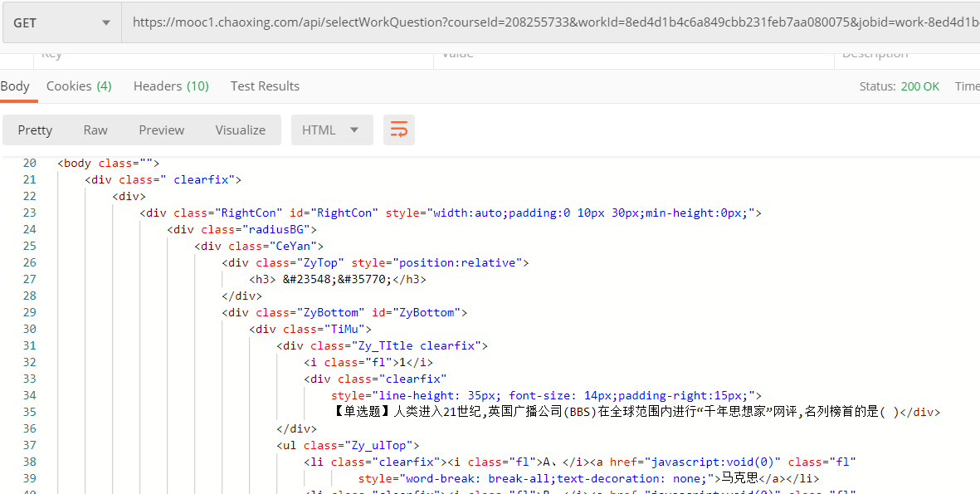The width and height of the screenshot is (980, 494).
Task: Open the Preview response view
Action: (x=161, y=130)
